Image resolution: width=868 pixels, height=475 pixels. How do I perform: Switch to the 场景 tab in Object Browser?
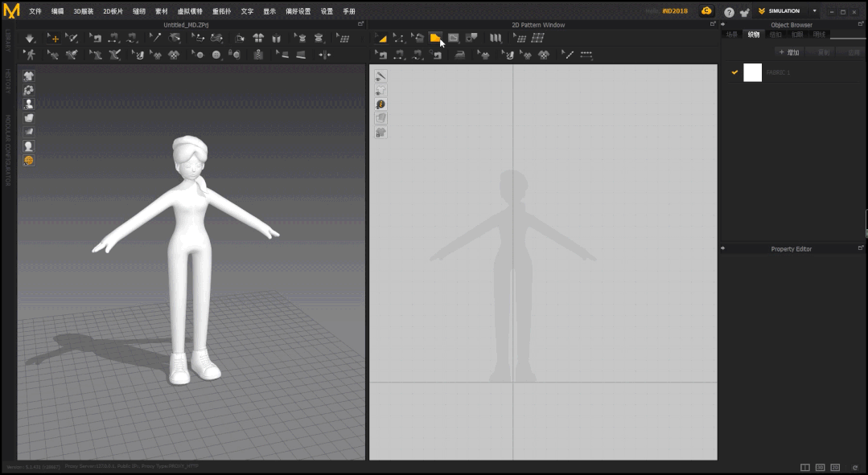click(731, 35)
